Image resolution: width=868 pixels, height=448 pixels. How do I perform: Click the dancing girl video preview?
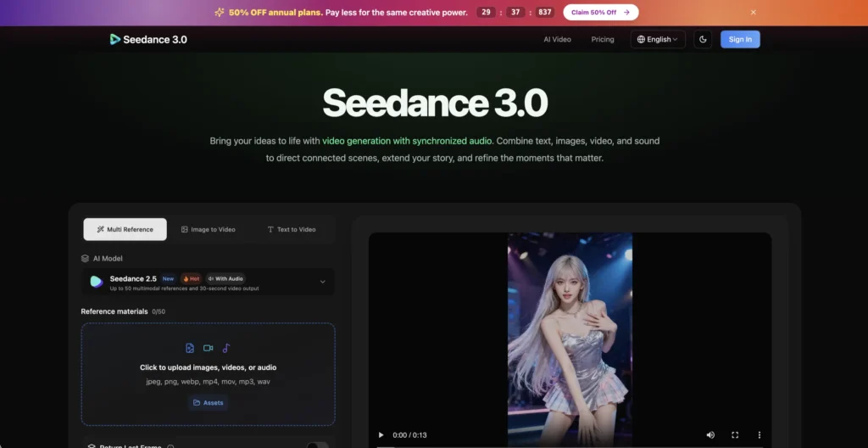click(570, 340)
